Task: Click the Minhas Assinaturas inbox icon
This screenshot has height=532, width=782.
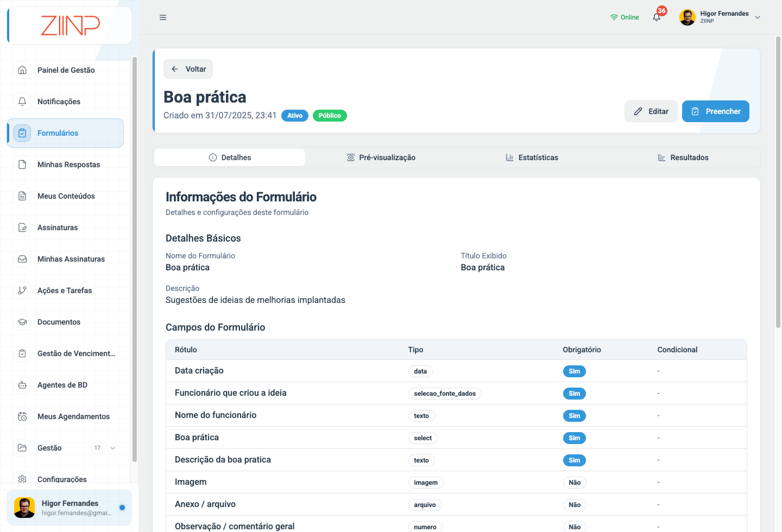Action: pyautogui.click(x=22, y=259)
